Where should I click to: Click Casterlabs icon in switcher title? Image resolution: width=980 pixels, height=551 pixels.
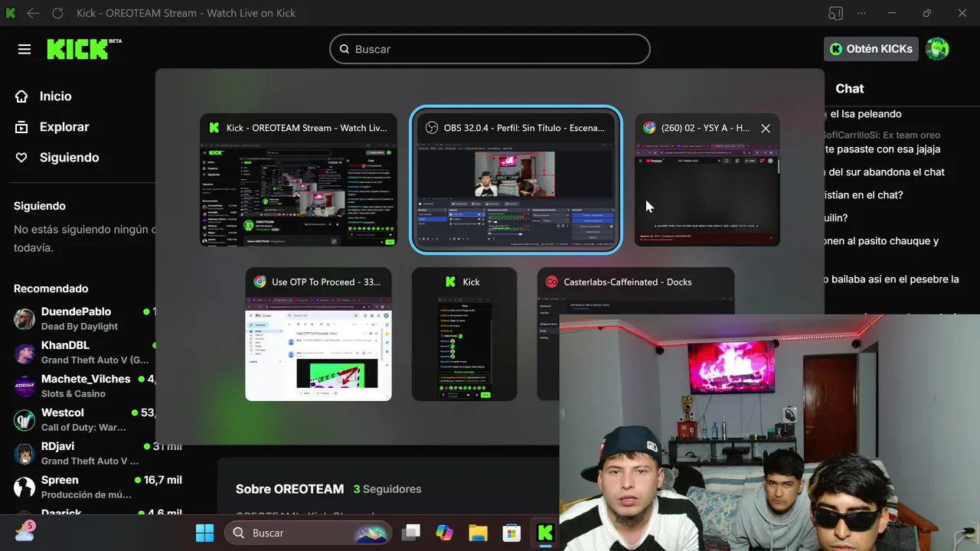[551, 282]
